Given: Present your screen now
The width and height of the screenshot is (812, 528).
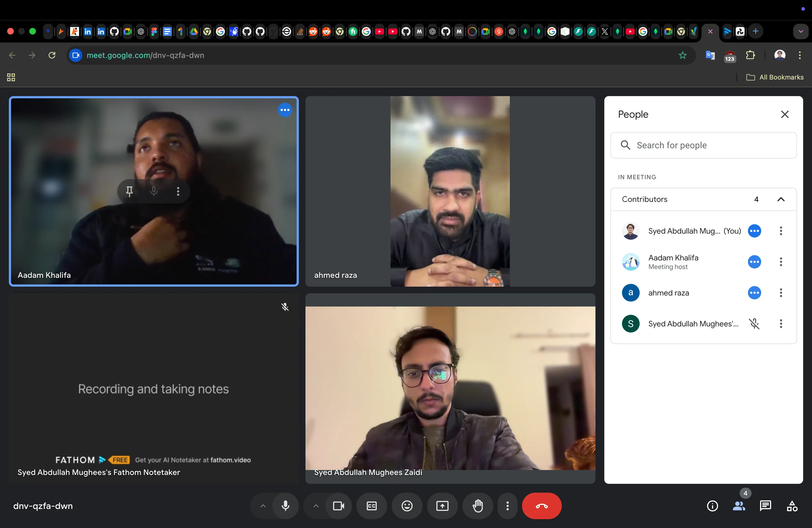Looking at the screenshot, I should click(x=442, y=506).
